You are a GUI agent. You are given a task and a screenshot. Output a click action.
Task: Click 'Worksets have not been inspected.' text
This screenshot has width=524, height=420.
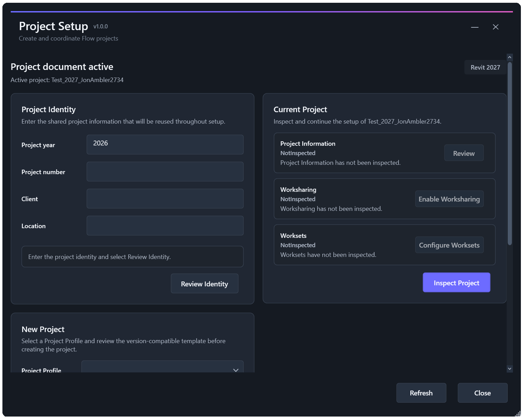point(328,255)
